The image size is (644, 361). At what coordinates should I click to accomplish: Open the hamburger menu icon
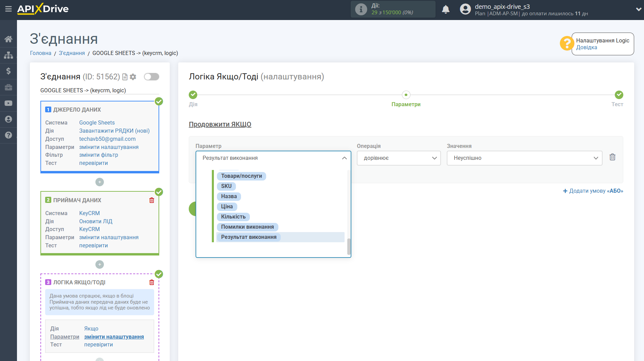(8, 9)
